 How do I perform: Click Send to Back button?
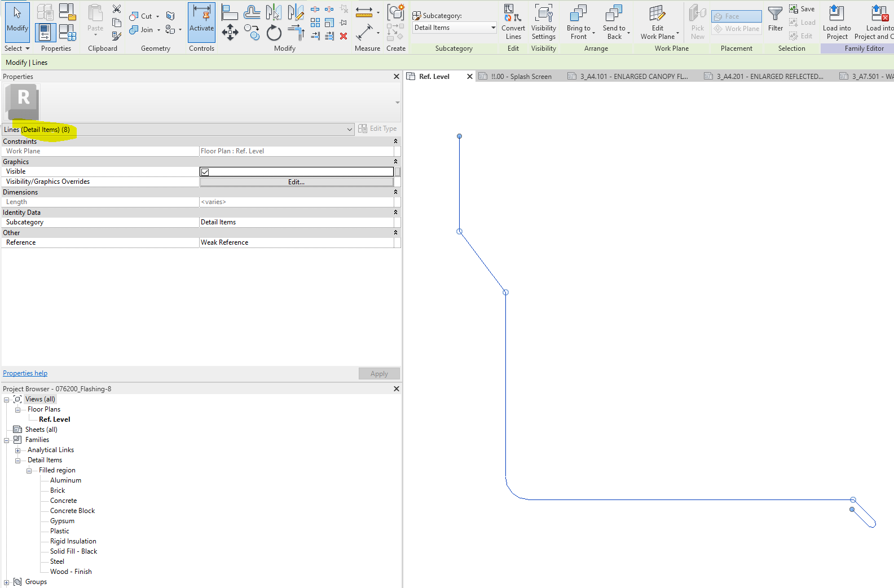point(614,22)
